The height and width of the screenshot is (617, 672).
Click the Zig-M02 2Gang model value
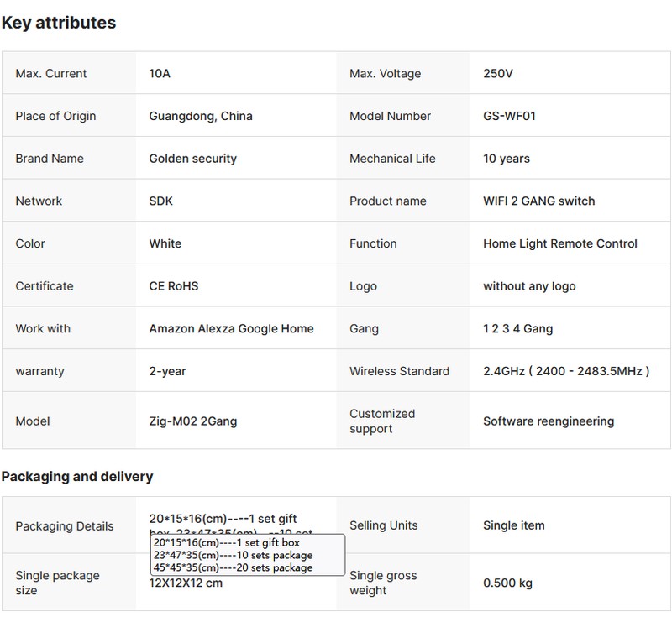(192, 421)
